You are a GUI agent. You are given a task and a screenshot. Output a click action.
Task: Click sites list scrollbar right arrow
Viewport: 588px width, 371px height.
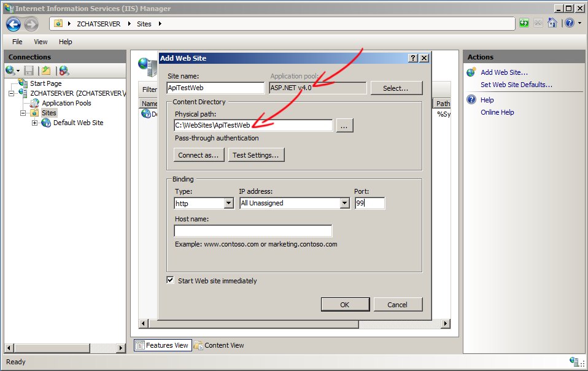(x=446, y=324)
